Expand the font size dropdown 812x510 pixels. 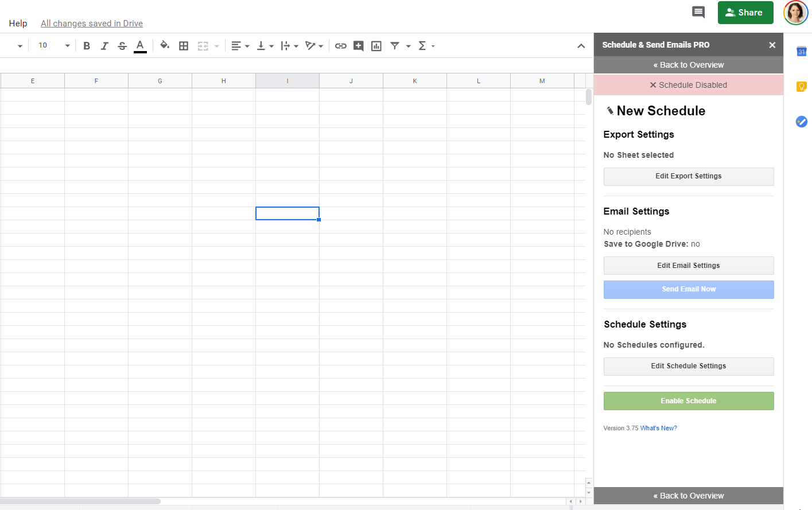(x=67, y=46)
